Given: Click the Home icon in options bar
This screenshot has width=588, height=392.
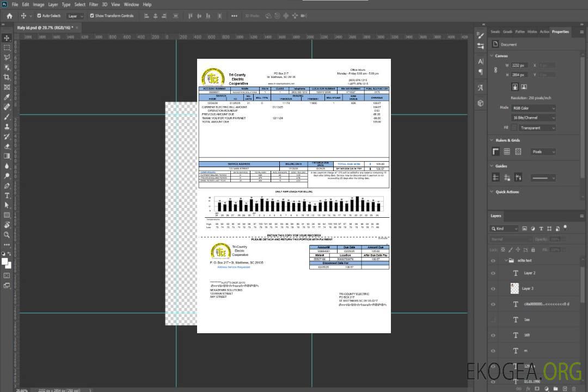Looking at the screenshot, I should (9, 16).
